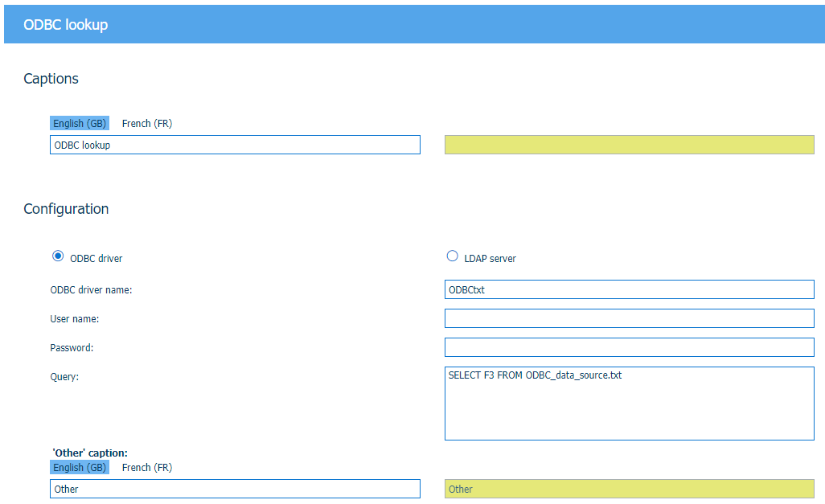This screenshot has height=504, width=825.
Task: Click the 'ODBC driver name:' label
Action: pyautogui.click(x=91, y=290)
